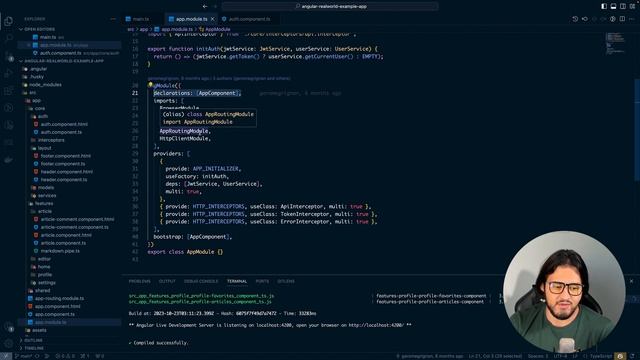Click the lightbulb code action icon

pos(150,85)
